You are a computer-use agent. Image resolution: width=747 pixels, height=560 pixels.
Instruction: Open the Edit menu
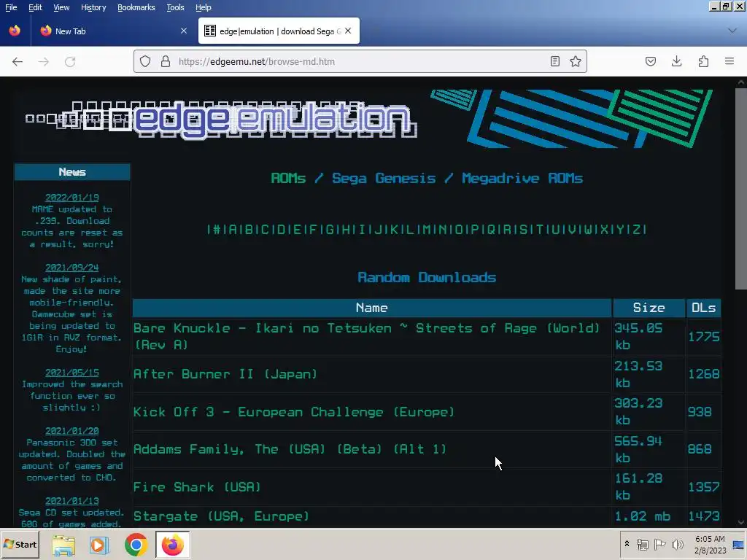click(35, 7)
